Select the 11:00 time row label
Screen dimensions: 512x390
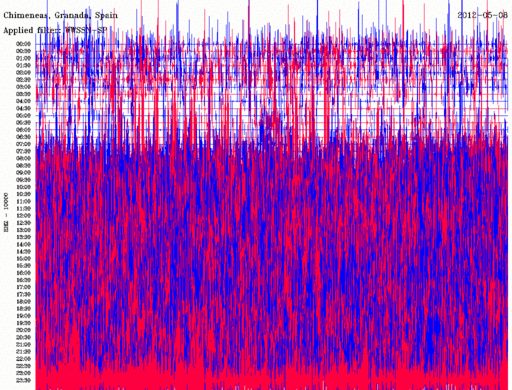pyautogui.click(x=23, y=201)
